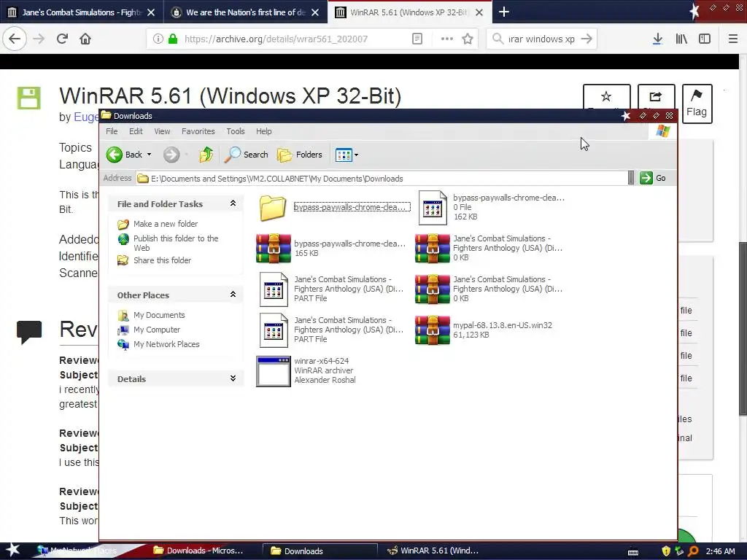Click the site information icon in URL bar

click(x=158, y=39)
